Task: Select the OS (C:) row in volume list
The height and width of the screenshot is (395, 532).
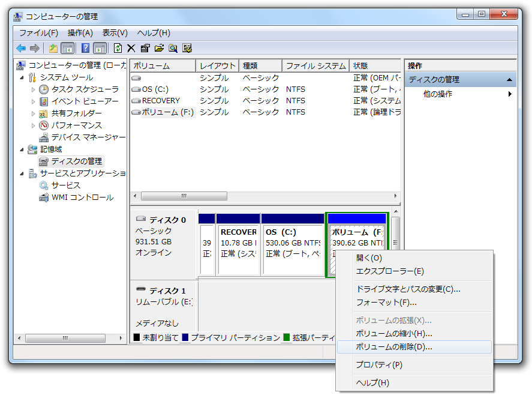Action: click(x=266, y=89)
